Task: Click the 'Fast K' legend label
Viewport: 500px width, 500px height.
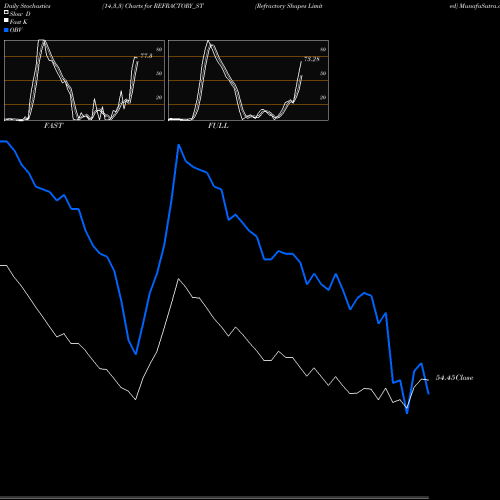Action: tap(19, 22)
